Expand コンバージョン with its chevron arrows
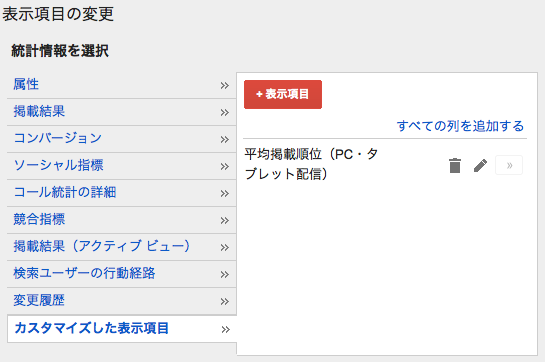 click(225, 139)
